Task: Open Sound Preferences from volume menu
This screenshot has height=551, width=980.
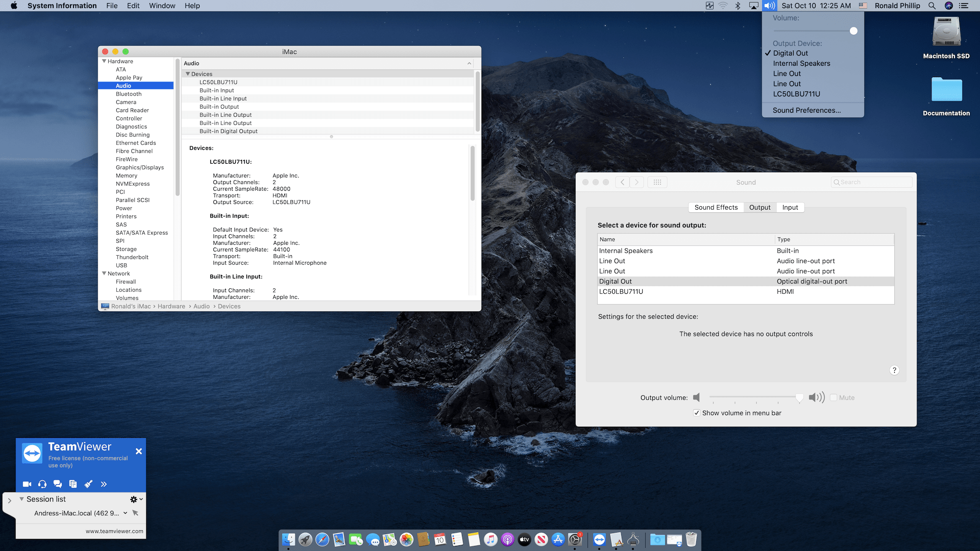Action: pos(806,110)
